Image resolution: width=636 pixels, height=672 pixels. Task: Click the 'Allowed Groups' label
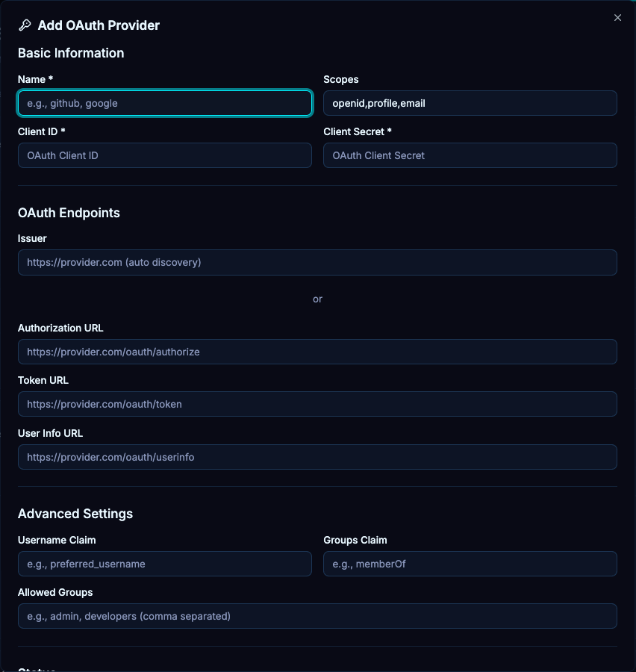click(x=55, y=592)
